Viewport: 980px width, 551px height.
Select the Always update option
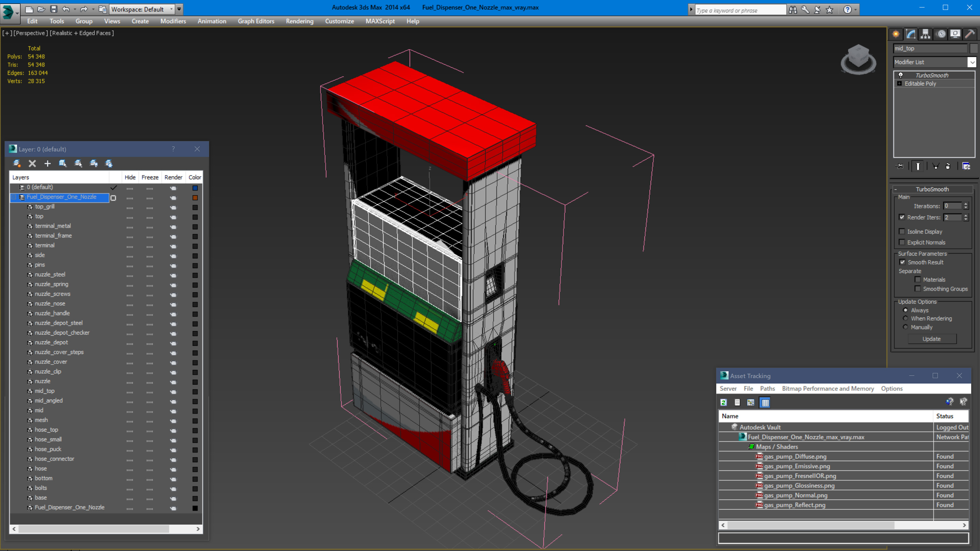(905, 310)
